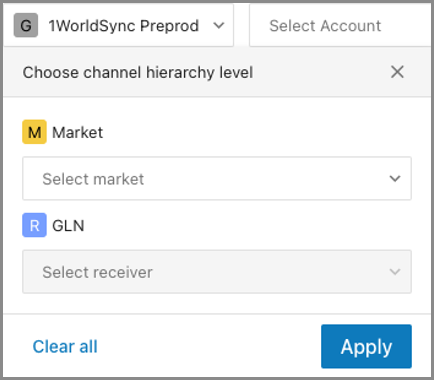Click the Select market chevron arrow
The height and width of the screenshot is (380, 434).
coord(395,178)
